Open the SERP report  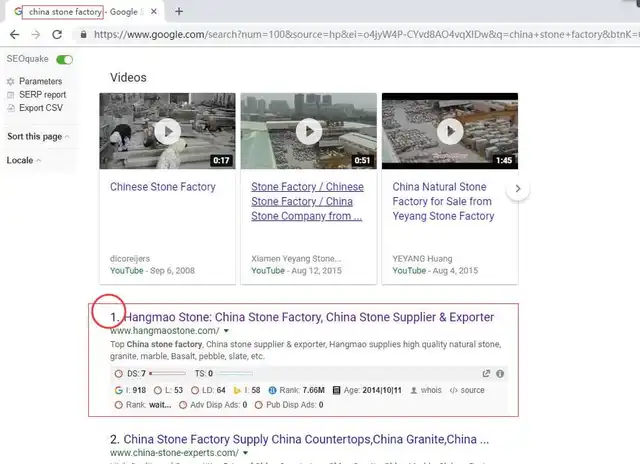pyautogui.click(x=42, y=95)
